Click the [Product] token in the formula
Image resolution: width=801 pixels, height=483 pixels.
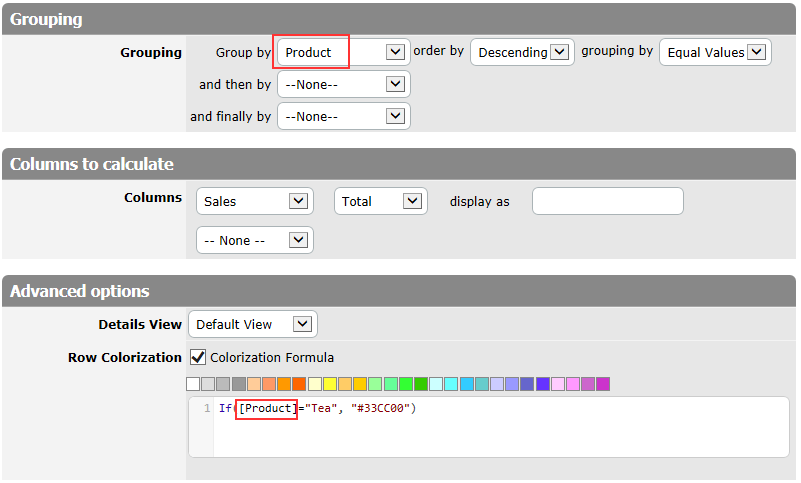(268, 408)
